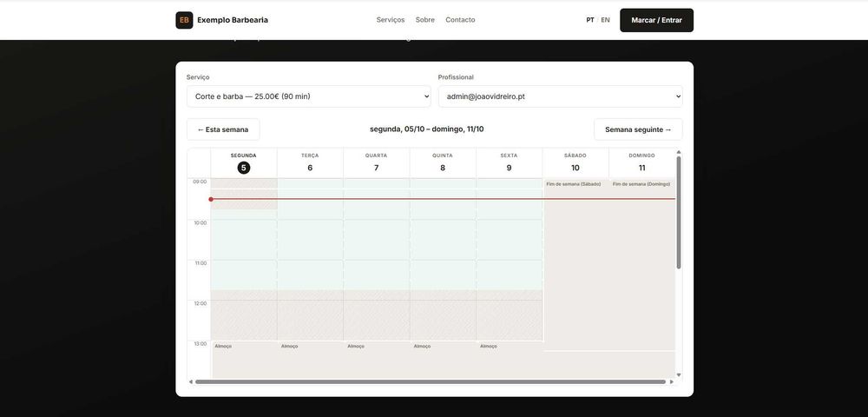The width and height of the screenshot is (868, 417).
Task: Click the red current-time marker dot
Action: point(211,199)
